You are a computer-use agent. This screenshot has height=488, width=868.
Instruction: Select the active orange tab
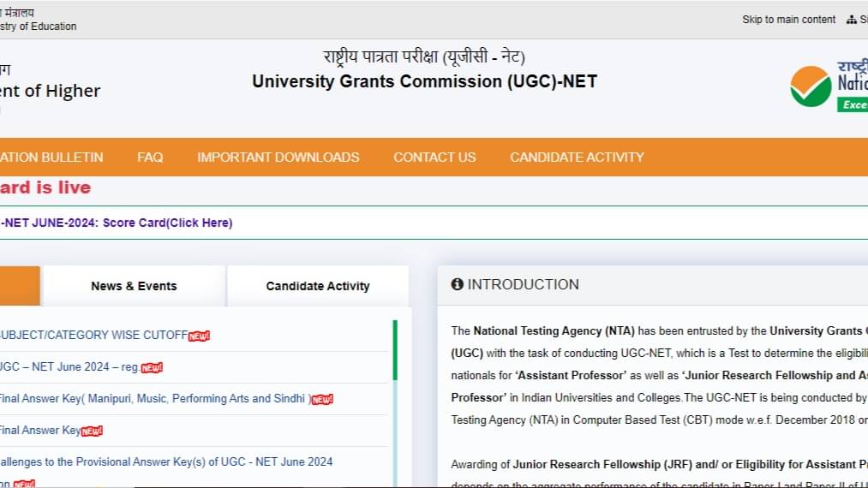click(20, 286)
